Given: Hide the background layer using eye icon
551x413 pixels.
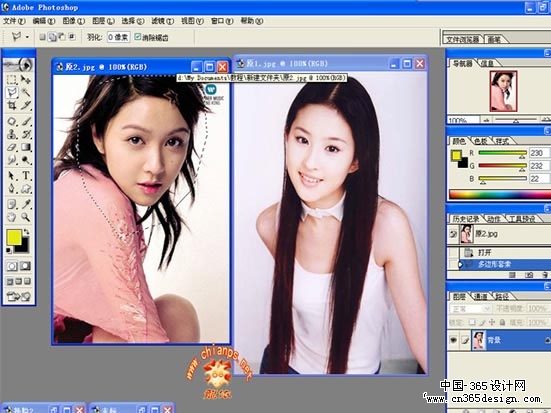Looking at the screenshot, I should click(453, 340).
